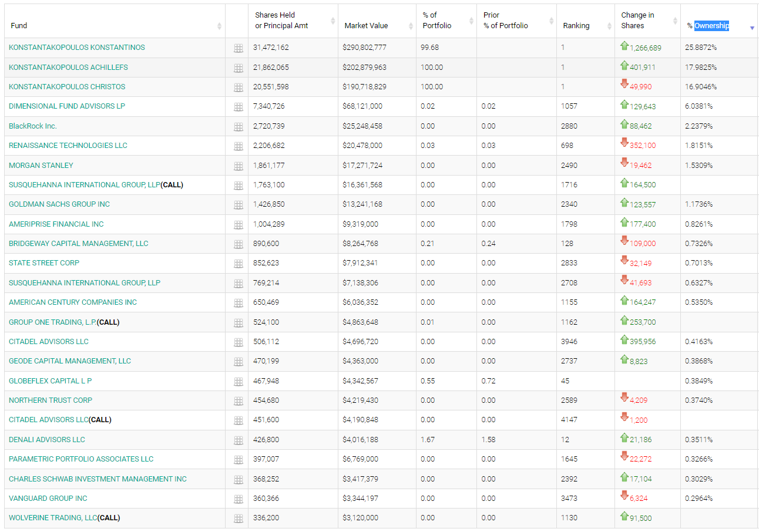The width and height of the screenshot is (759, 532).
Task: Sort by Change in Shares column
Action: coord(675,21)
